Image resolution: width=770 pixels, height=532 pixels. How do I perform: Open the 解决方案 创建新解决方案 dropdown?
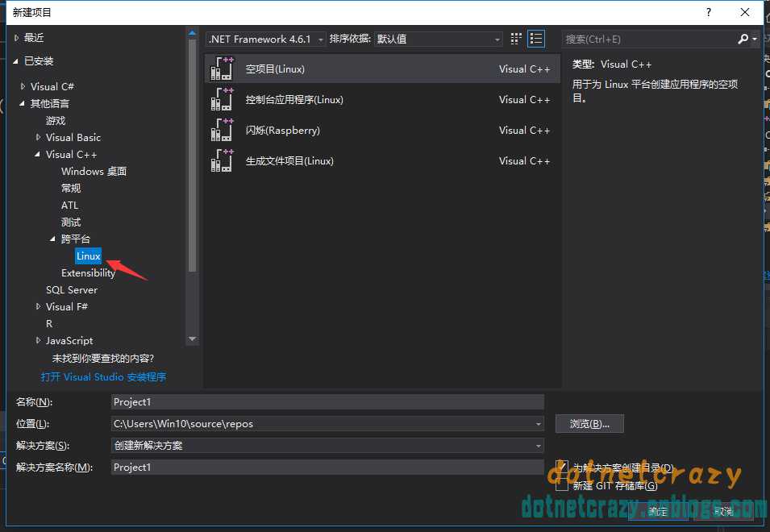click(x=327, y=445)
